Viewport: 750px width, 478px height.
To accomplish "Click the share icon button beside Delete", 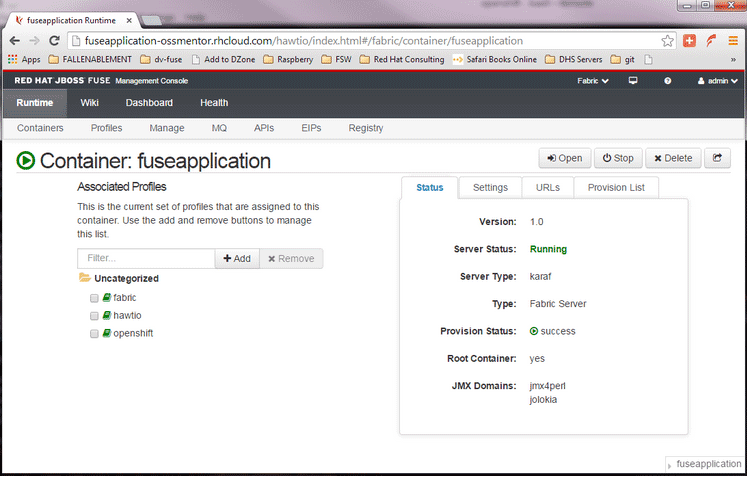I will [x=718, y=158].
